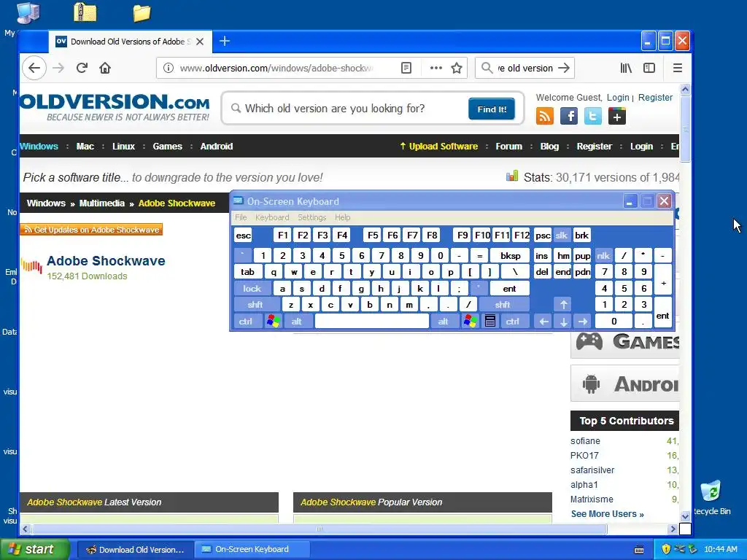Screen dimensions: 747x560
Task: Click the vertical scrollbar down arrow
Action: pos(685,516)
